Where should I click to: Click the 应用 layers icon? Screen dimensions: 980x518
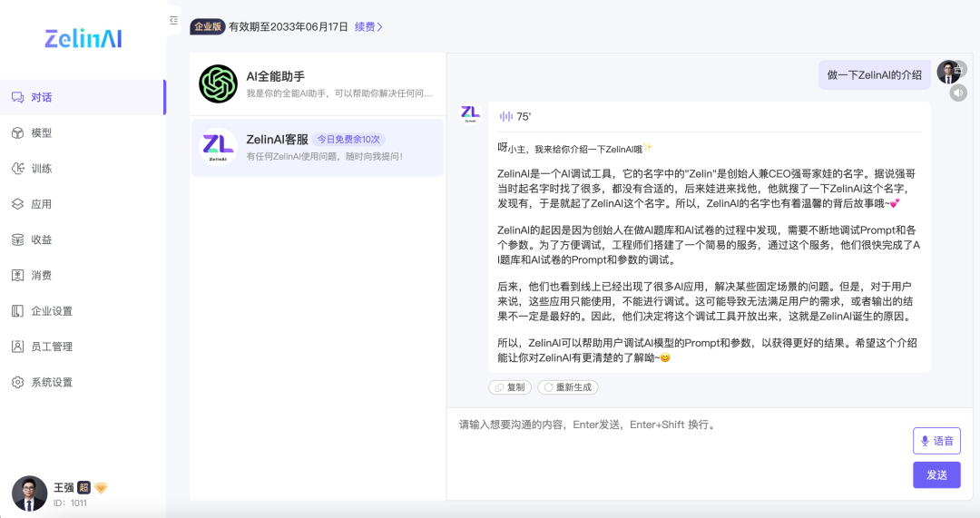tap(17, 204)
